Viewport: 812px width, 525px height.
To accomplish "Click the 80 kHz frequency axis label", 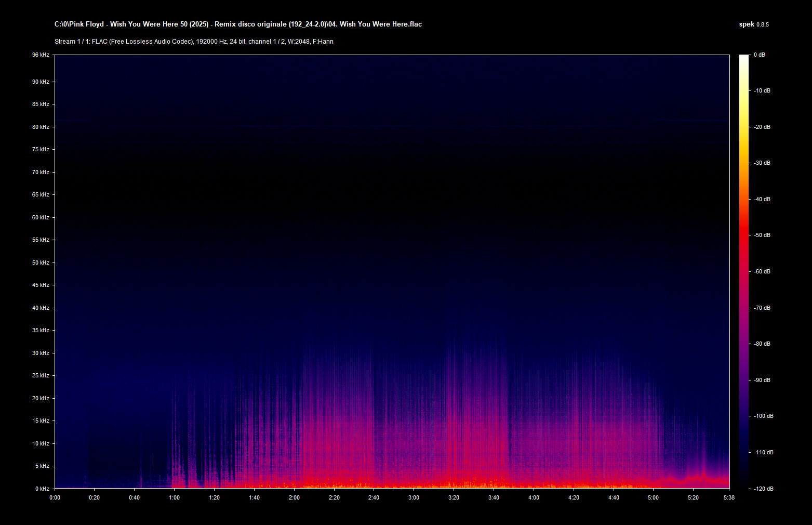I will [x=41, y=127].
